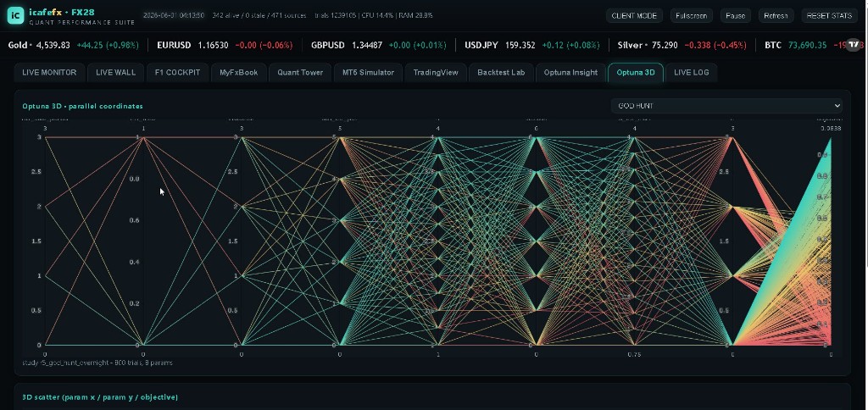This screenshot has height=410, width=868.
Task: Go to the Quant Tower tab
Action: coord(300,73)
